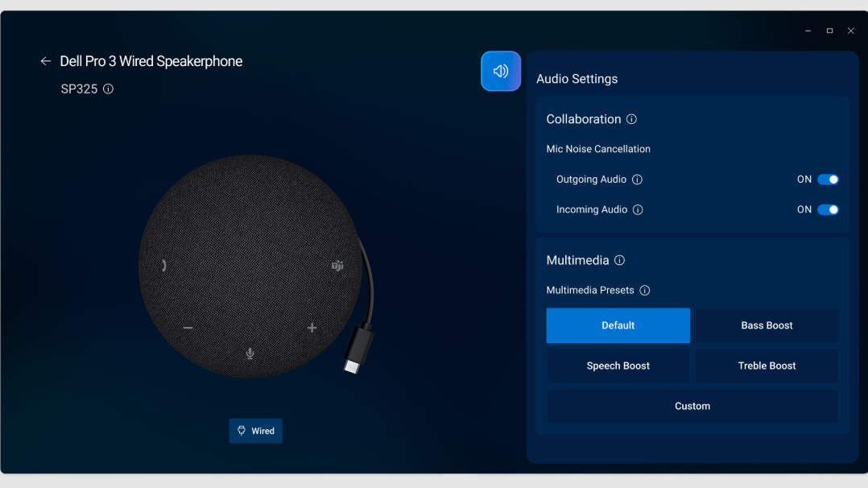This screenshot has width=868, height=488.
Task: Choose the Speech Boost preset
Action: point(618,366)
